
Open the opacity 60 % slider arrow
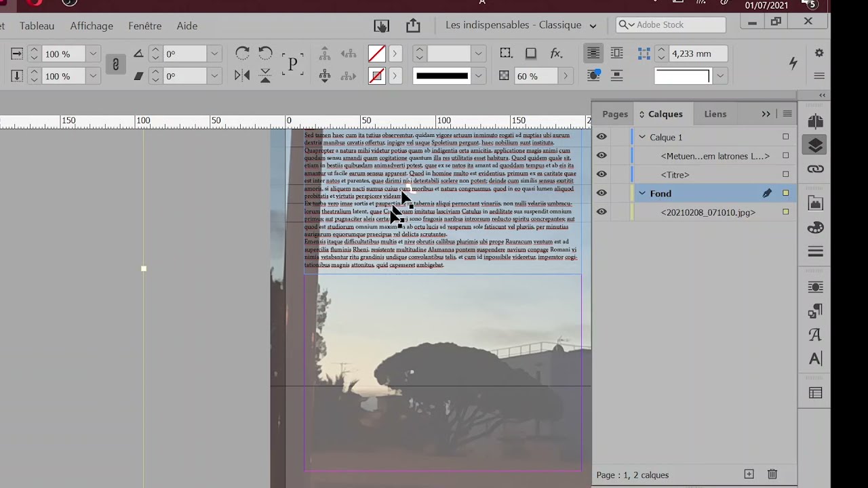(x=566, y=76)
